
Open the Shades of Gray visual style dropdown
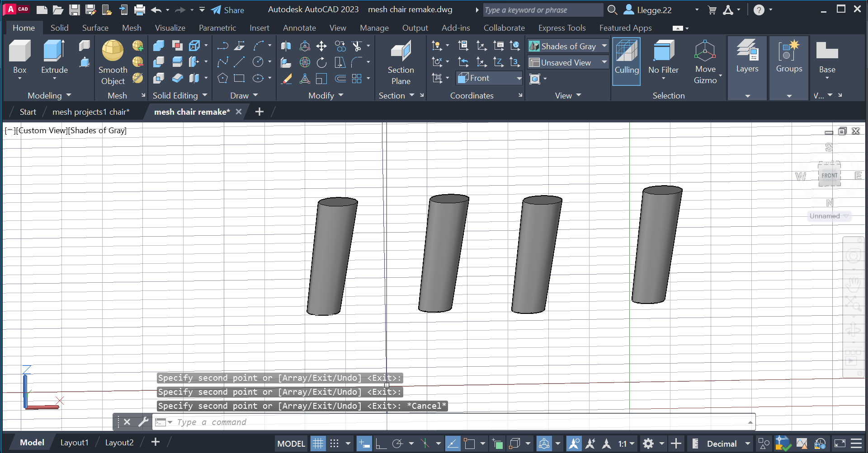568,46
